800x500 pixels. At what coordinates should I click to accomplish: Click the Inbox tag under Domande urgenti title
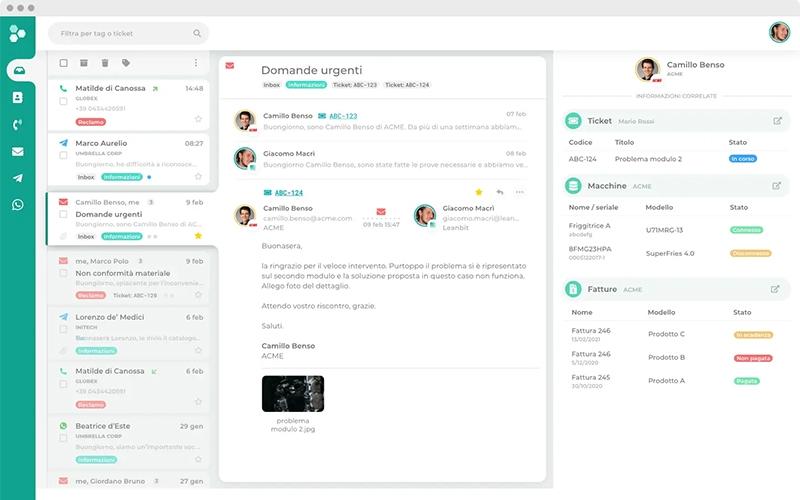(271, 85)
